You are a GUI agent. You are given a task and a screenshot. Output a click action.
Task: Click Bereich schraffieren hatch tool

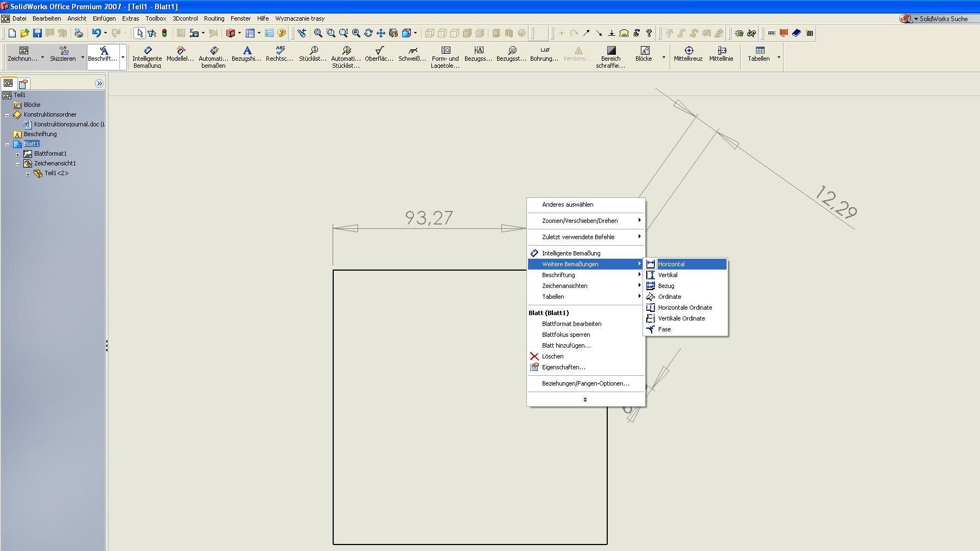click(610, 57)
